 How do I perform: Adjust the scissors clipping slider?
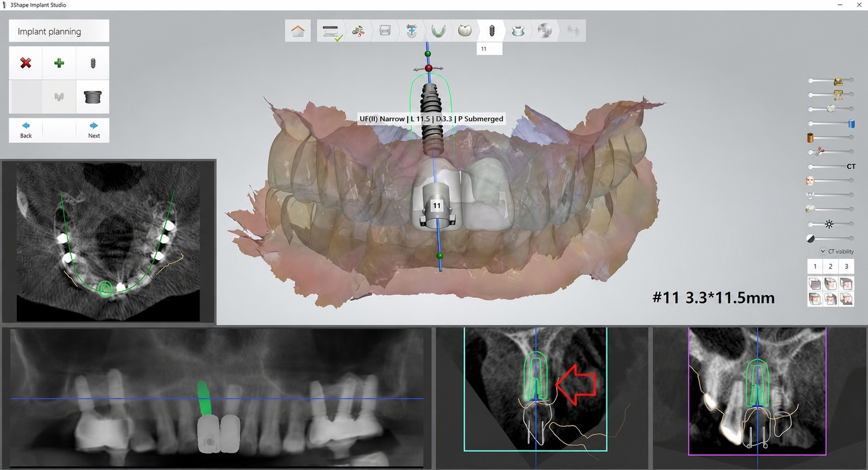click(x=831, y=151)
